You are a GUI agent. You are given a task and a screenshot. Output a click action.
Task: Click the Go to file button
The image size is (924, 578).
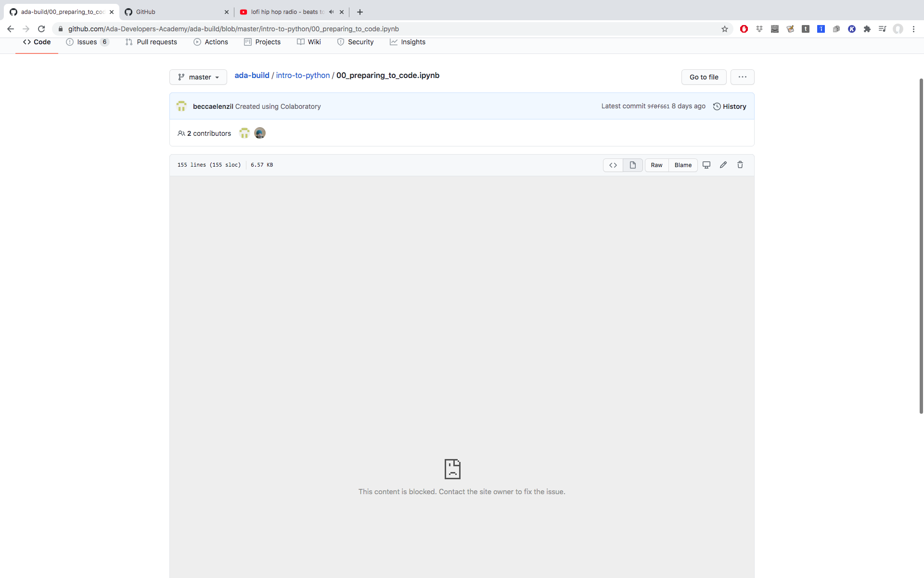coord(704,77)
